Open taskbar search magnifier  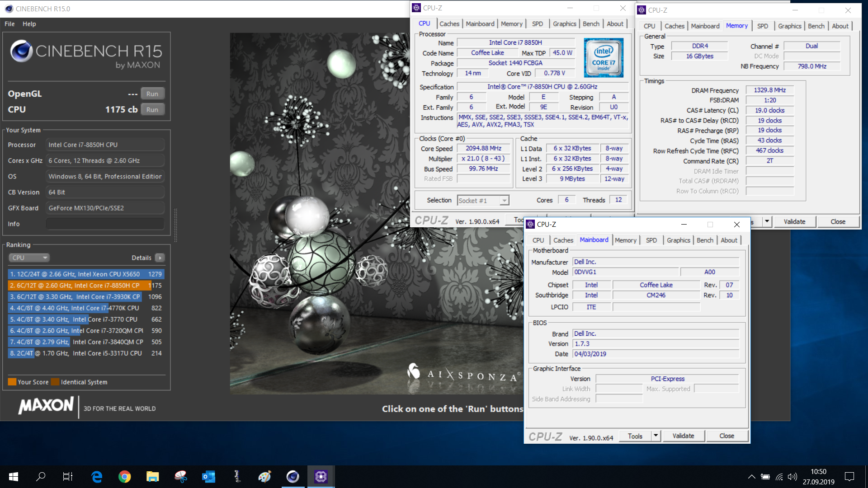click(x=41, y=476)
